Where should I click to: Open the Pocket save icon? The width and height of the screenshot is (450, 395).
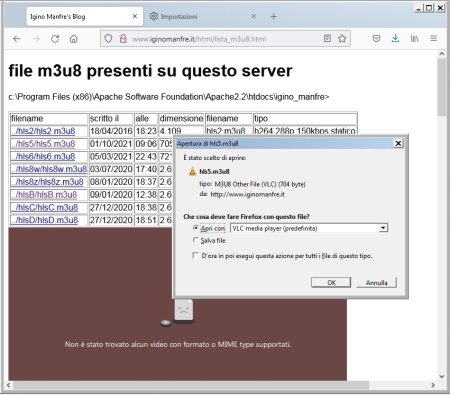pos(376,38)
